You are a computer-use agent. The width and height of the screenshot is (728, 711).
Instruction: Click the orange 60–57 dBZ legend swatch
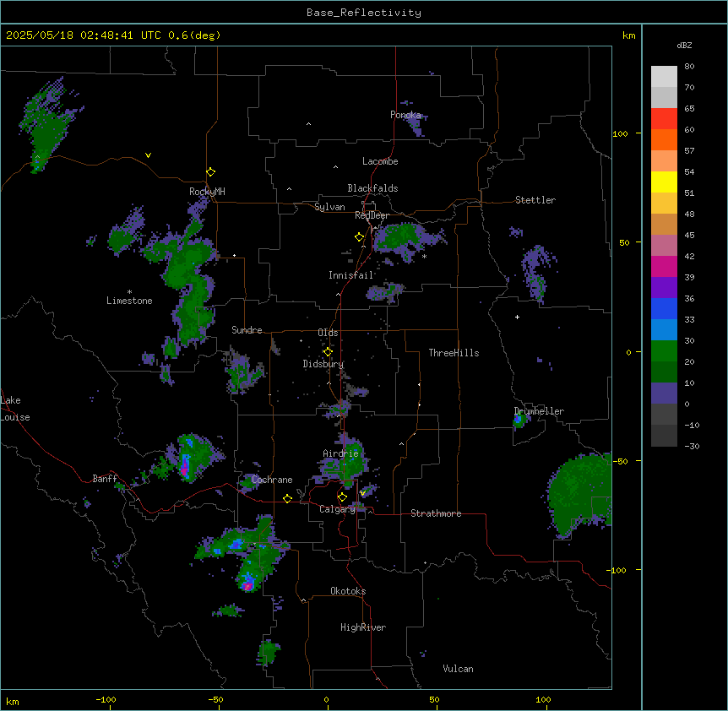click(x=664, y=139)
